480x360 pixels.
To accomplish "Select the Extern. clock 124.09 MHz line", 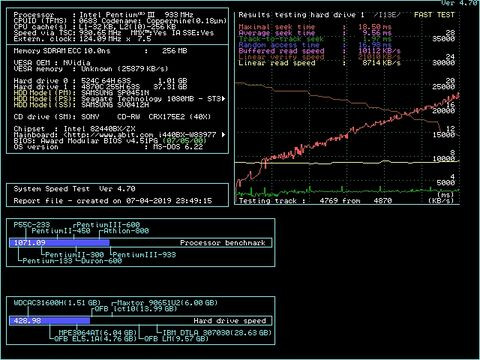I will [82, 39].
